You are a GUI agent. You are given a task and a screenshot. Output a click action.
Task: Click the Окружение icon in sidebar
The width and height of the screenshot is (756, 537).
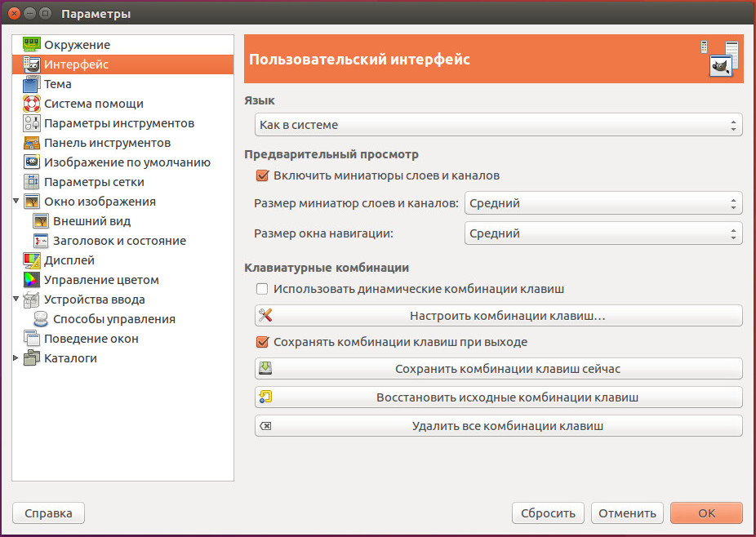tap(32, 44)
